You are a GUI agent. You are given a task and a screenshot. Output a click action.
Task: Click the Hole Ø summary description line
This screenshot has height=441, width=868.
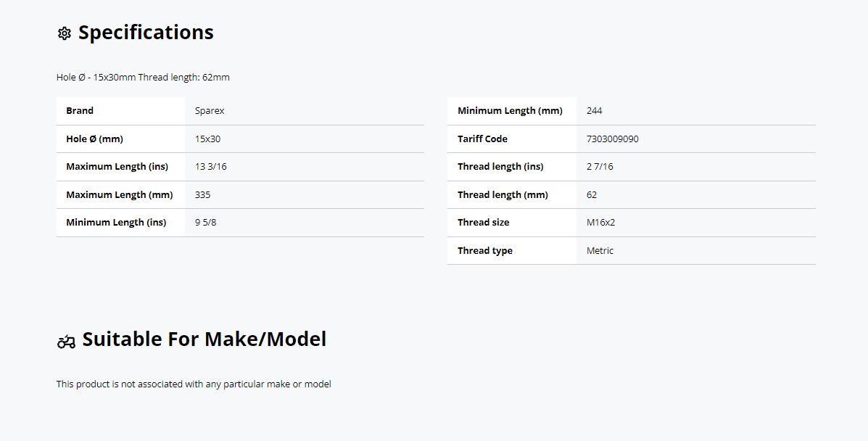point(143,78)
